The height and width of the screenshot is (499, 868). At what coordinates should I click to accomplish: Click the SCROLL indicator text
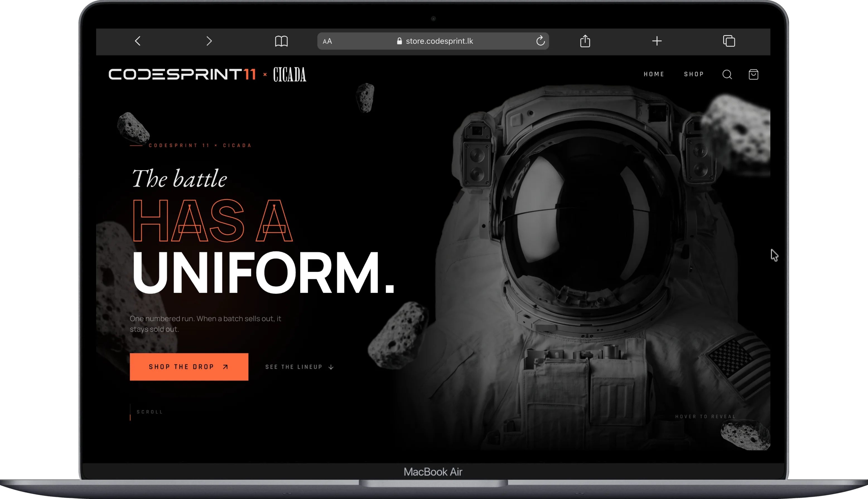click(150, 412)
